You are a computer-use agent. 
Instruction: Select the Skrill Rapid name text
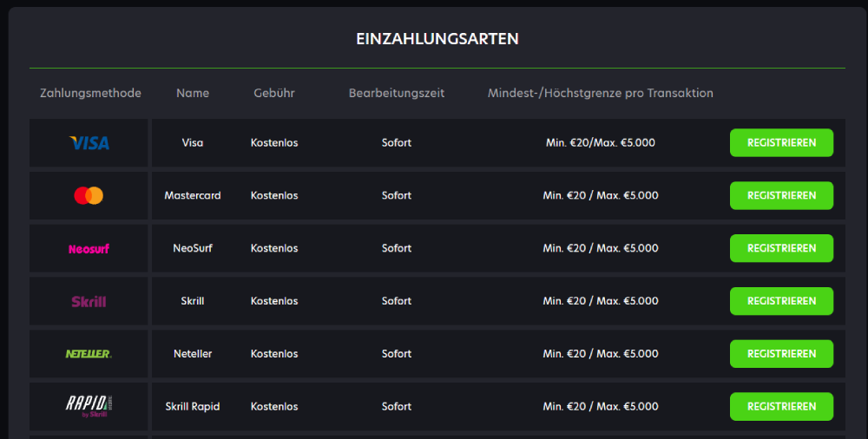coord(193,406)
